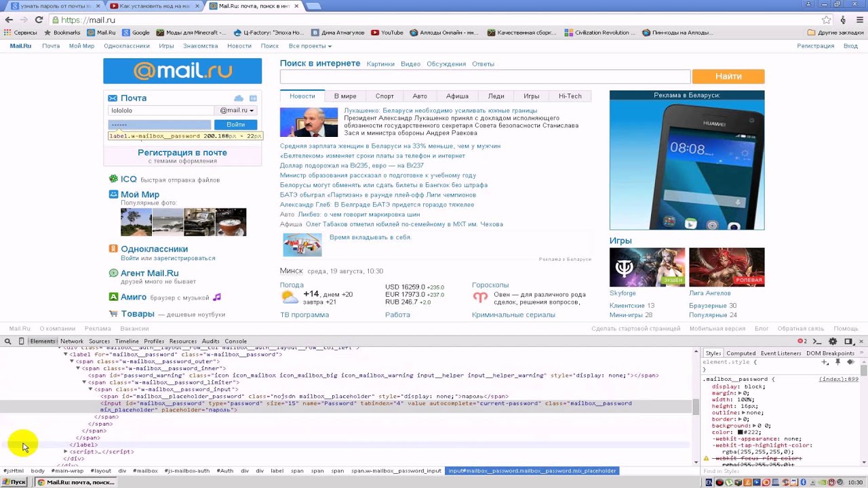Expand the script node in Elements
This screenshot has width=868, height=488.
pos(66,451)
